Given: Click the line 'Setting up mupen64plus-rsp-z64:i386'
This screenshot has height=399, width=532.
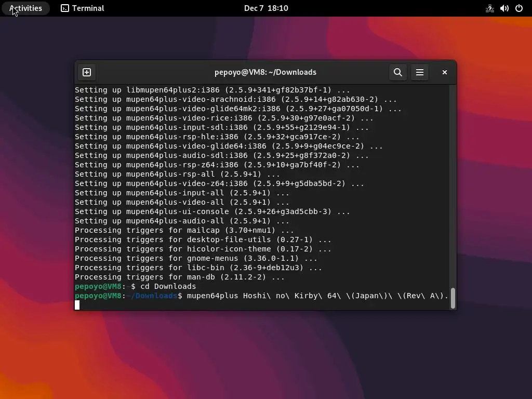Looking at the screenshot, I should 217,165.
